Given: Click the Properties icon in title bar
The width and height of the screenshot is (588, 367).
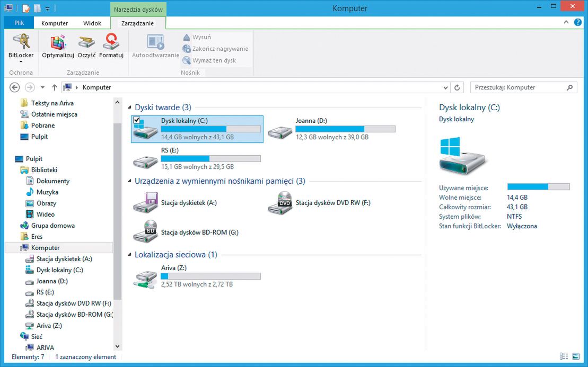Looking at the screenshot, I should click(x=26, y=8).
